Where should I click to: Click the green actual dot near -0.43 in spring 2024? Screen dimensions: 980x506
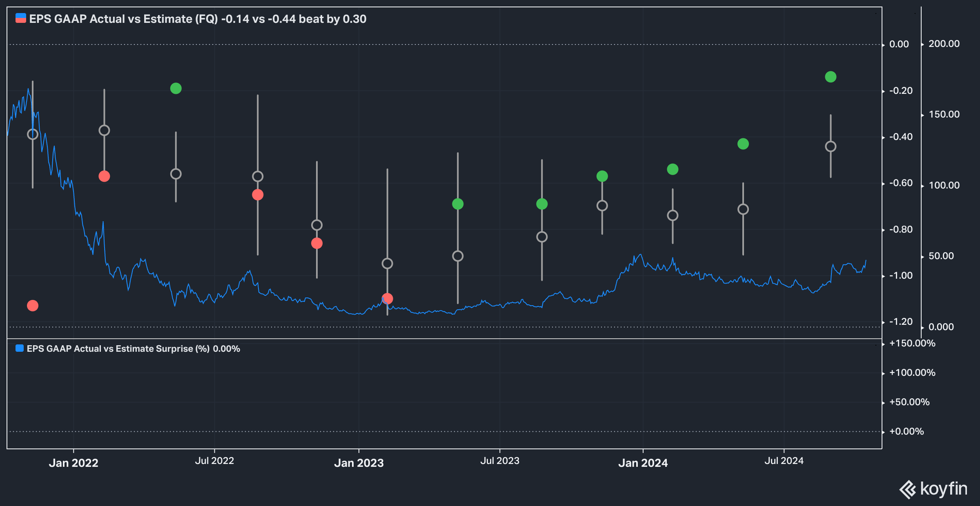tap(743, 144)
